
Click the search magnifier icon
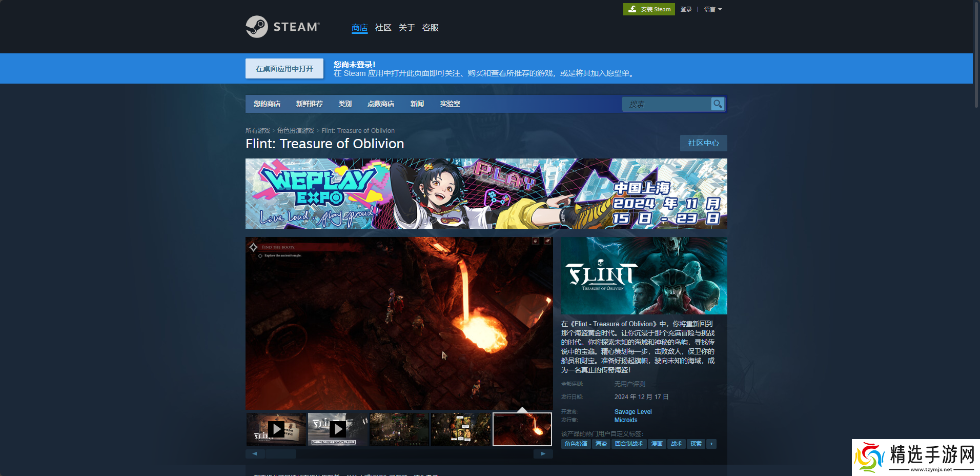[x=718, y=104]
